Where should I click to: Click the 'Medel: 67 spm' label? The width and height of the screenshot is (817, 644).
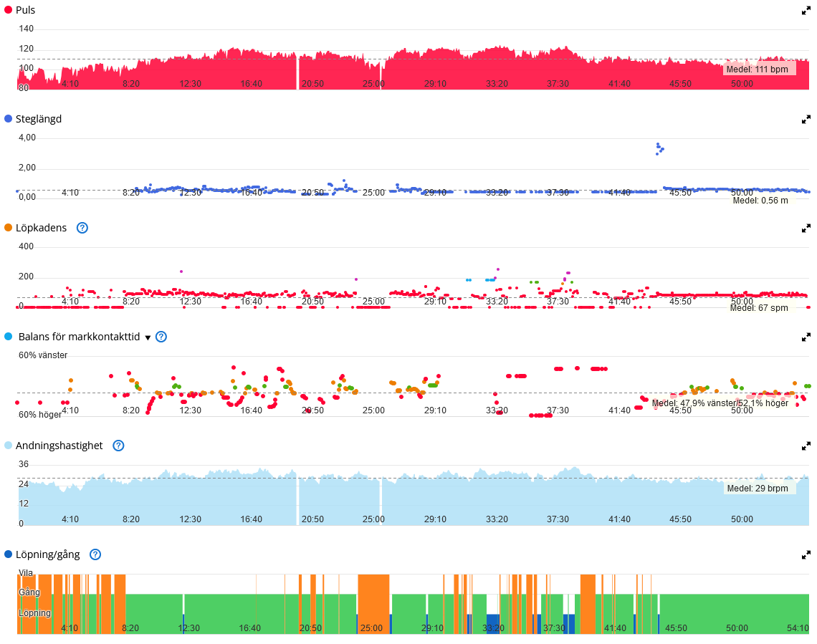(x=759, y=308)
